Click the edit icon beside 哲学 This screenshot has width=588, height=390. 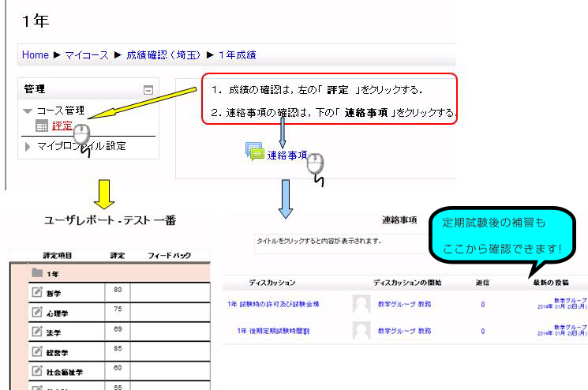point(36,292)
